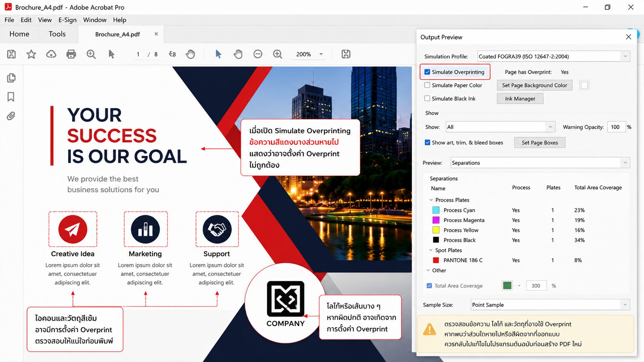Switch to the Tools tab
Viewport: 644px width, 362px height.
pos(57,34)
